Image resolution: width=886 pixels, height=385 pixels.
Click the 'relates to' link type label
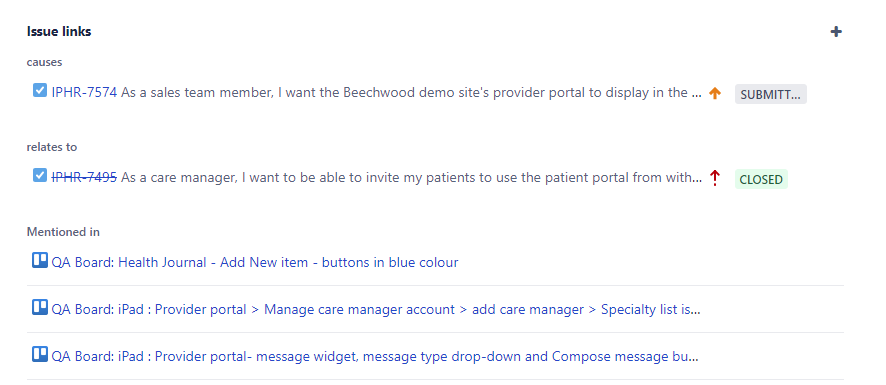pos(52,147)
